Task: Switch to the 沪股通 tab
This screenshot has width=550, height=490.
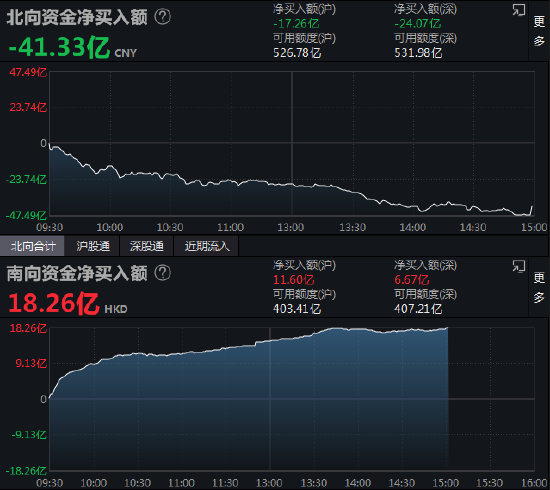Action: pyautogui.click(x=93, y=246)
